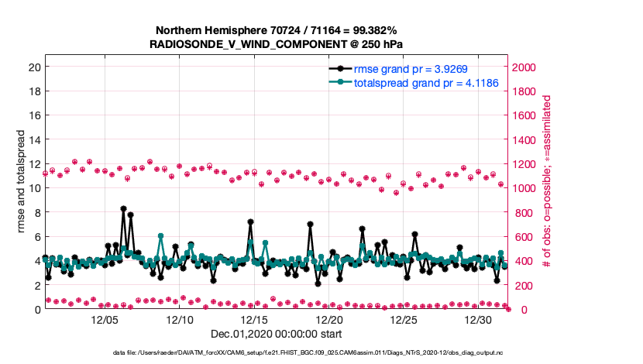Click the teal totalspread legend line marker
Image resolution: width=643 pixels, height=364 pixels.
click(x=340, y=82)
